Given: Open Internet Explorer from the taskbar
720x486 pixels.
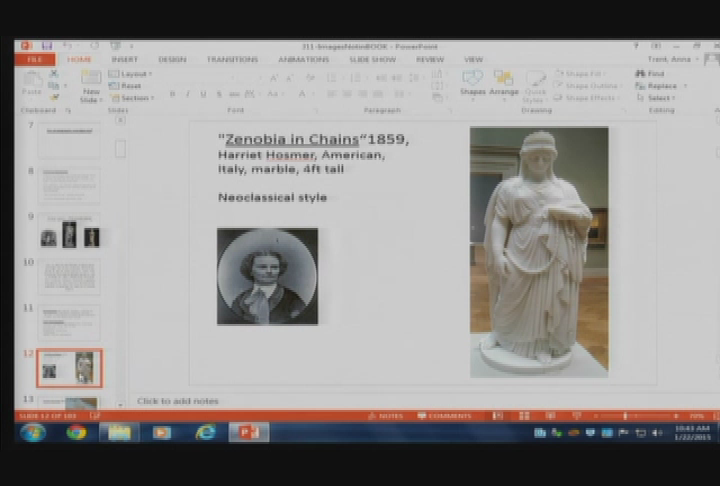Looking at the screenshot, I should (x=205, y=432).
